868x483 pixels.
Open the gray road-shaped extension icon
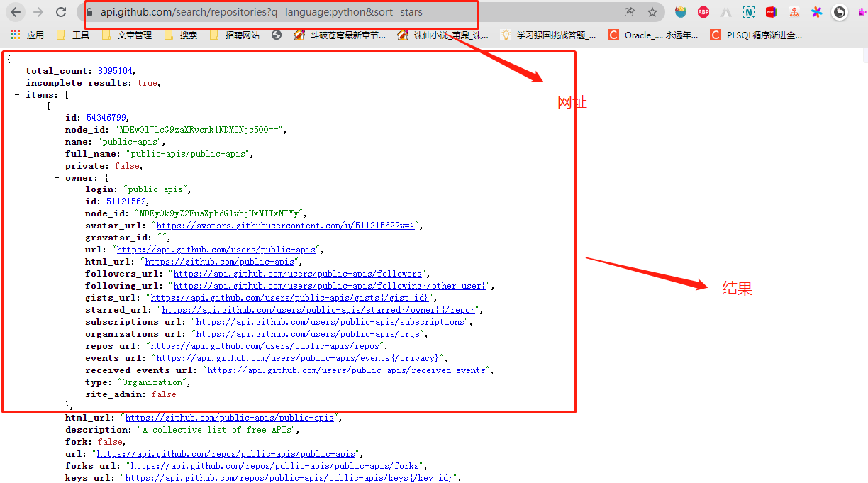coord(726,12)
